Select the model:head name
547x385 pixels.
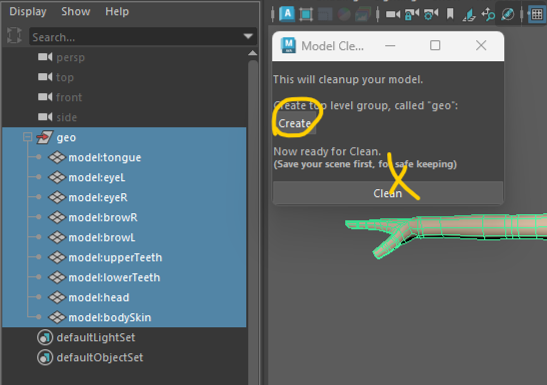[99, 297]
